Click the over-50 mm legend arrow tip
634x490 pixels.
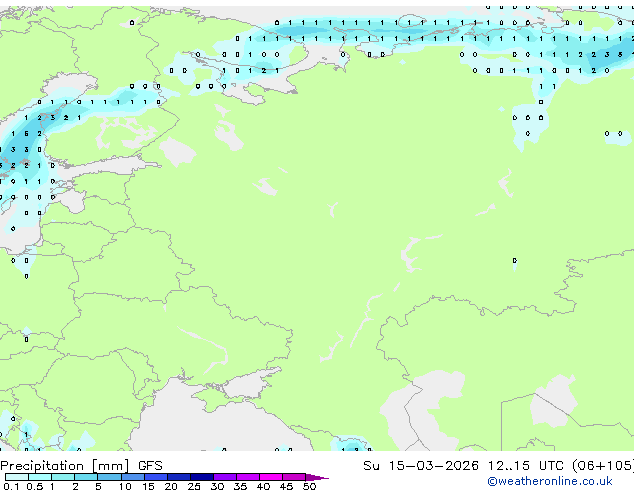point(317,477)
